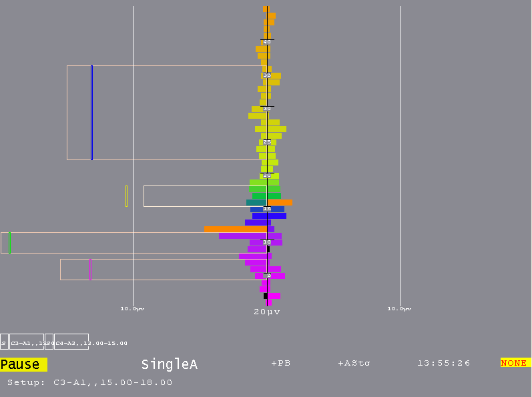Click the magenta vertical threshold marker
The image size is (532, 397).
pyautogui.click(x=90, y=270)
